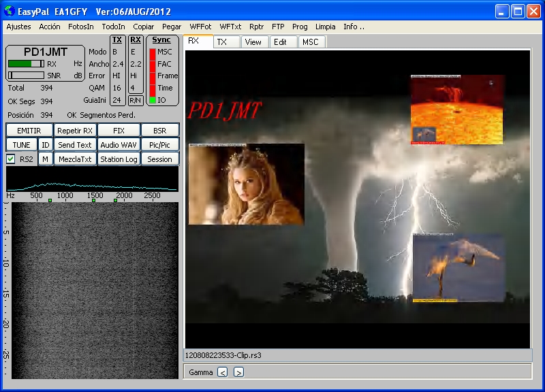The height and width of the screenshot is (392, 545).
Task: Switch to the TX tab
Action: click(x=226, y=42)
